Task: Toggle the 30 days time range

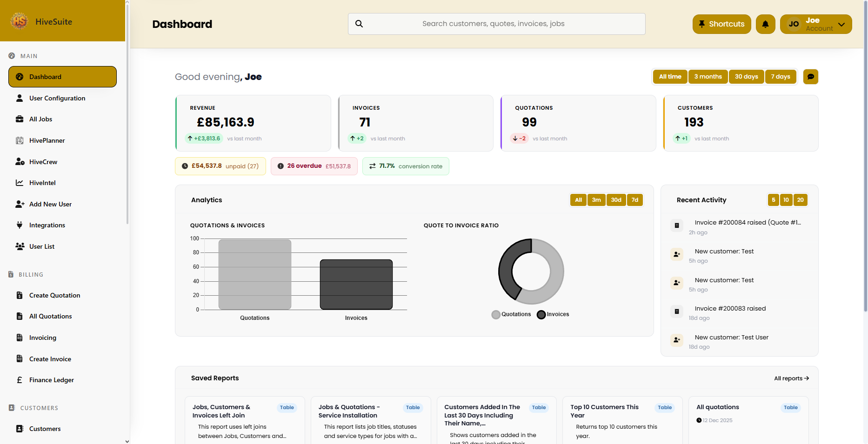Action: pyautogui.click(x=746, y=76)
